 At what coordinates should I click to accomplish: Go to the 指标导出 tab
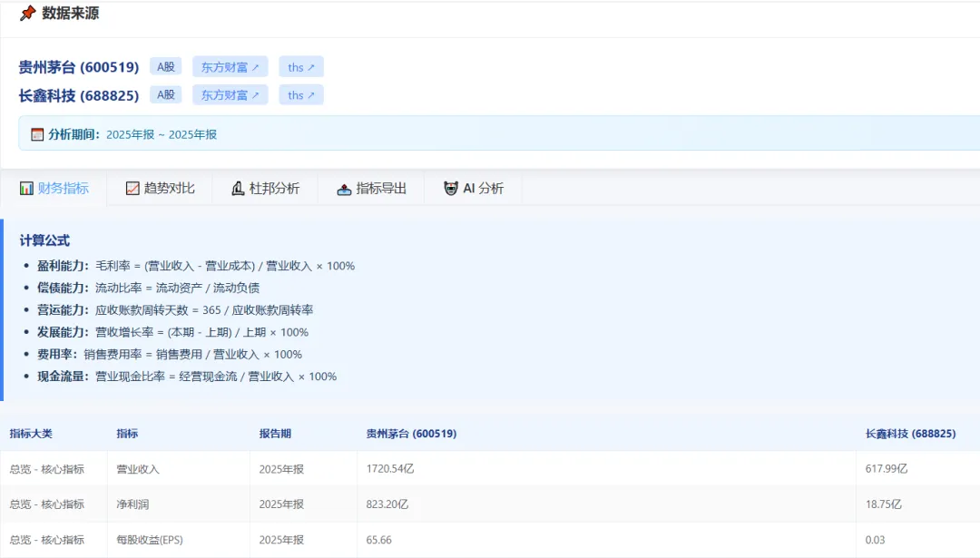[372, 188]
